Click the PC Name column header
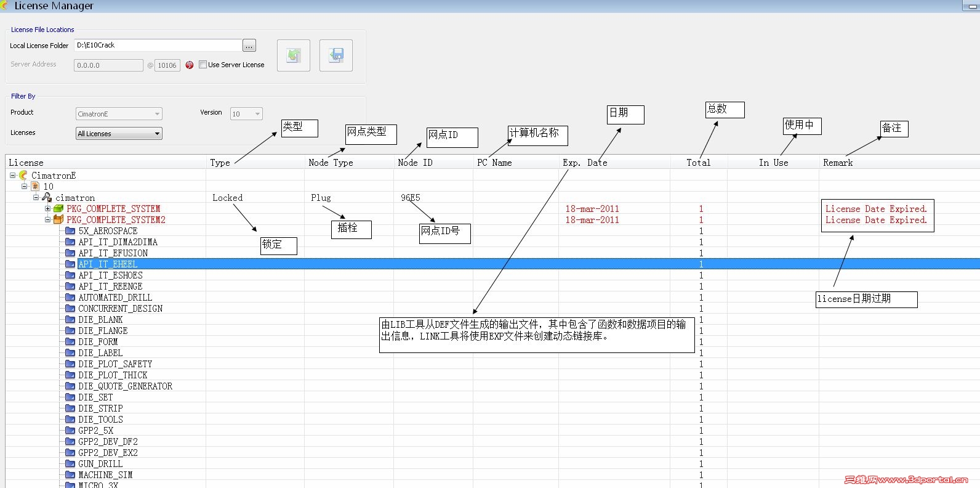980x488 pixels. [516, 163]
